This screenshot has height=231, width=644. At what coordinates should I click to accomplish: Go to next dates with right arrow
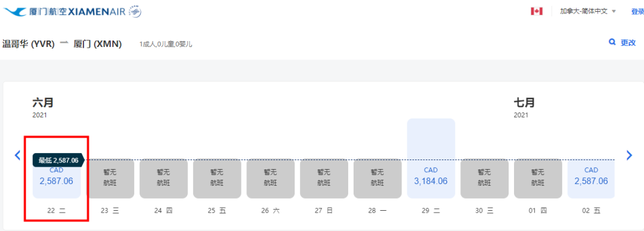(629, 155)
